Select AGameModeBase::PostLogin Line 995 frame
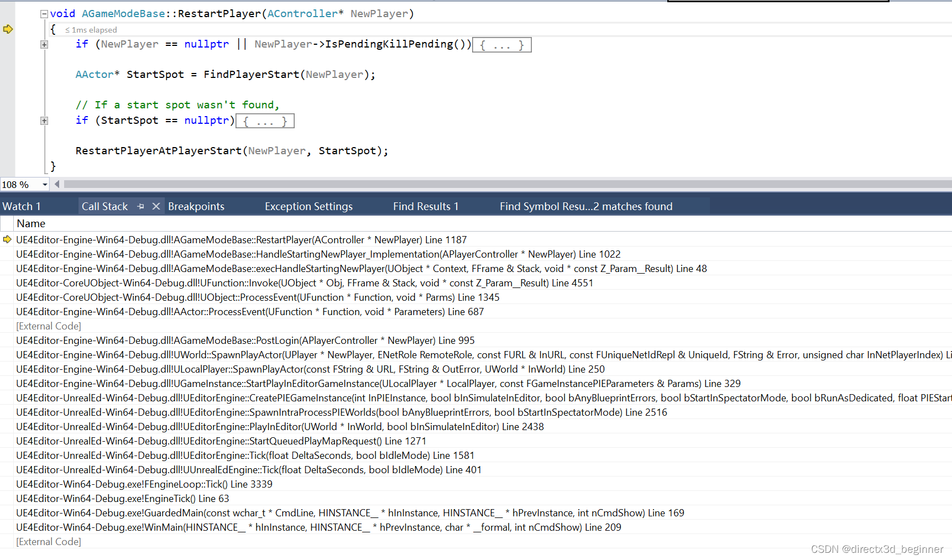Image resolution: width=952 pixels, height=560 pixels. [x=245, y=341]
